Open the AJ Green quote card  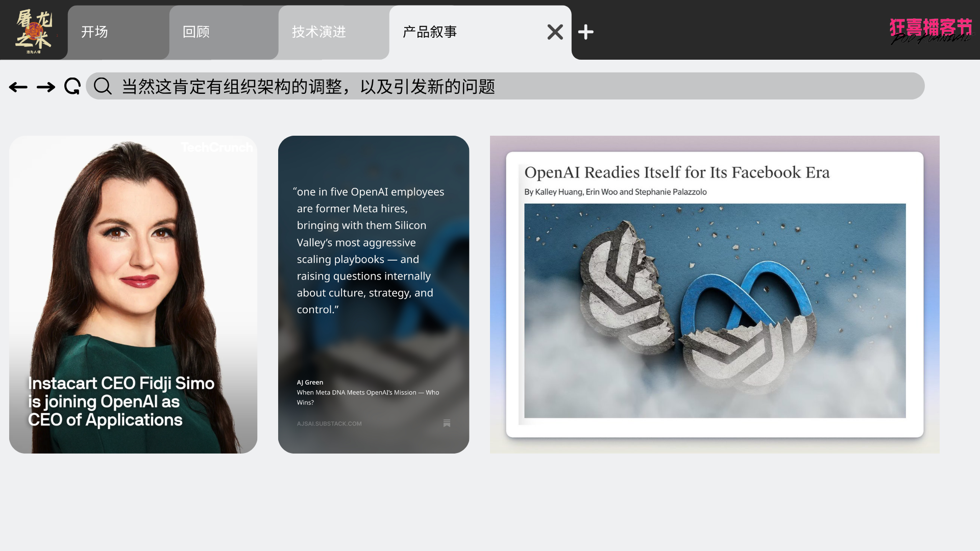point(373,294)
